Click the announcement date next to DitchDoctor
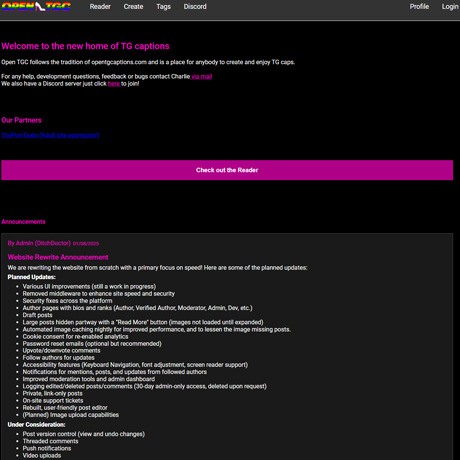Image resolution: width=460 pixels, height=460 pixels. tap(86, 244)
